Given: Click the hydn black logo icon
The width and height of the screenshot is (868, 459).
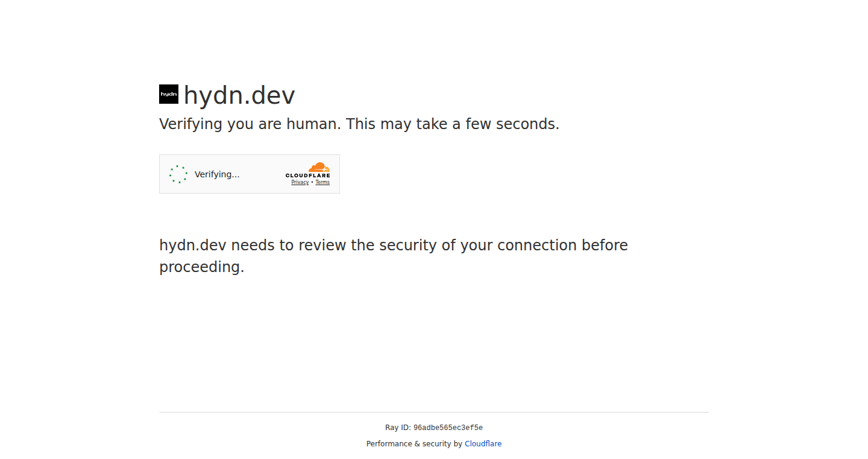Looking at the screenshot, I should click(x=169, y=94).
